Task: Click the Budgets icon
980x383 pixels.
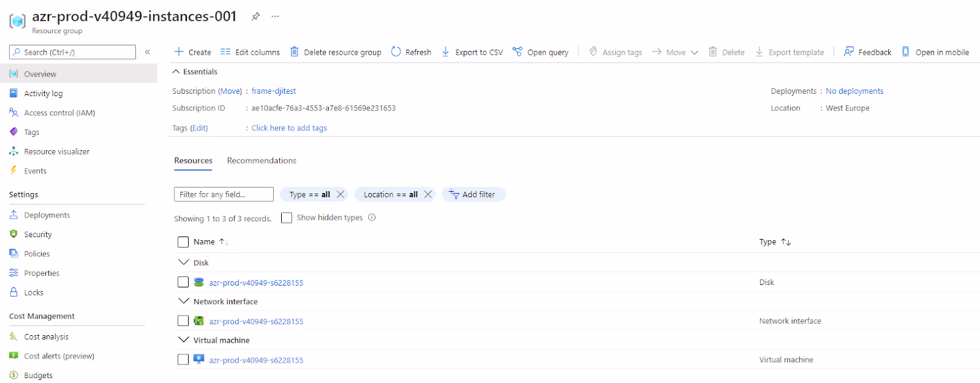Action: click(x=13, y=375)
